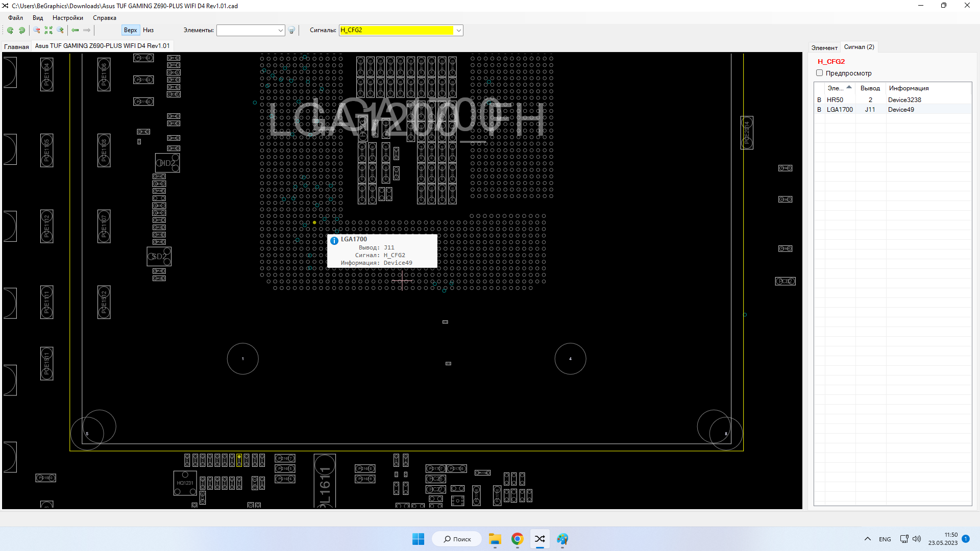Click the ENG language indicator

coord(885,539)
